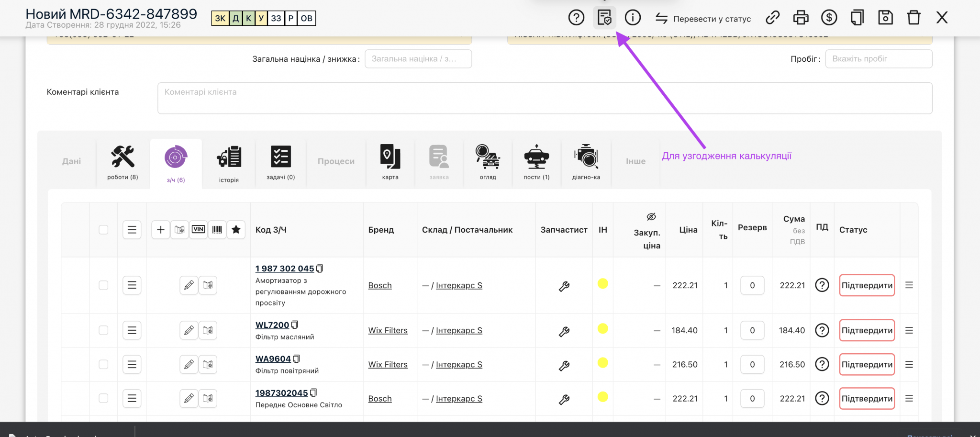980x437 pixels.
Task: Expand the row menu for WA9604 part
Action: coord(132,364)
